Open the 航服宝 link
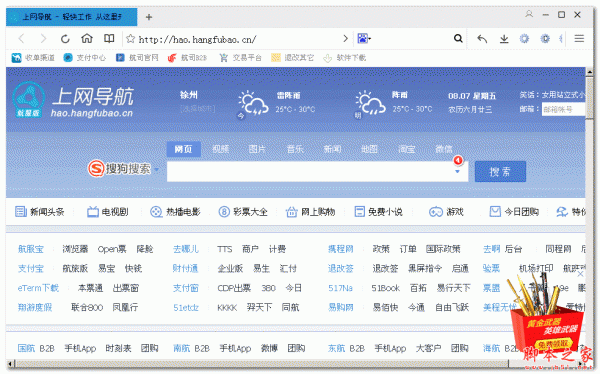600x374 pixels. tap(31, 249)
